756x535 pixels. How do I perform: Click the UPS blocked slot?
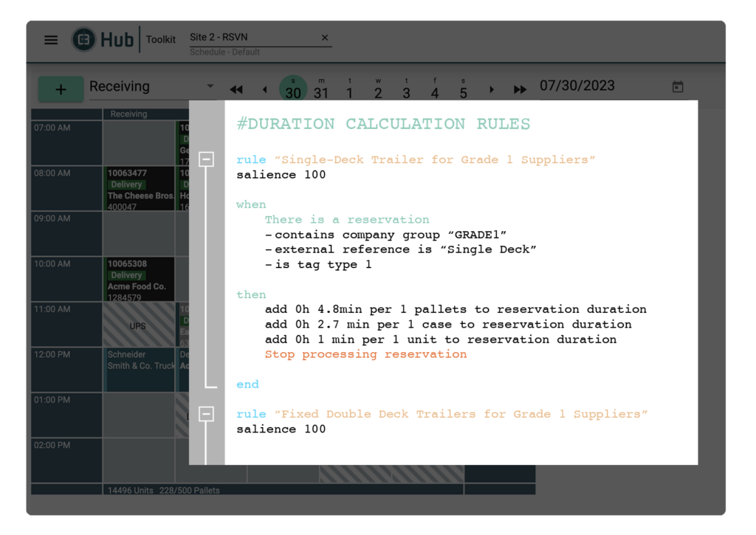[x=139, y=325]
